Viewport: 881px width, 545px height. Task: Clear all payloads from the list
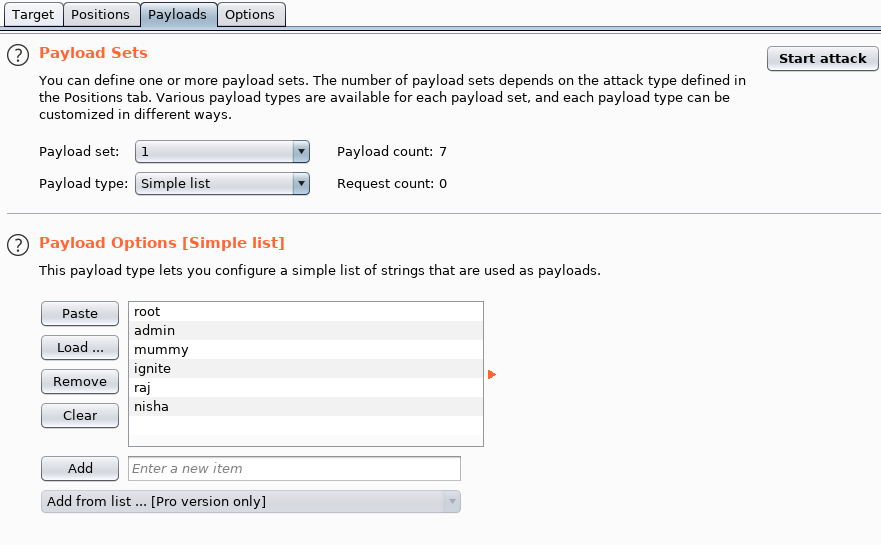point(80,416)
